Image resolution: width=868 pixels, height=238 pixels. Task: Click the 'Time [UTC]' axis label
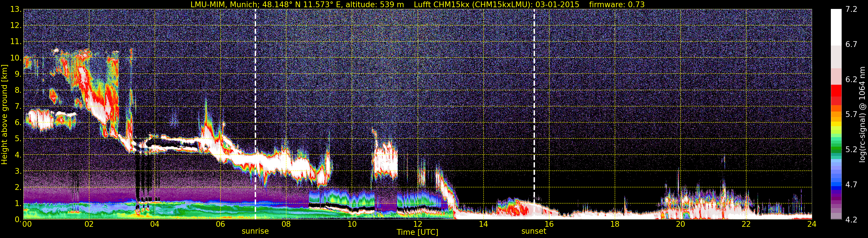point(417,232)
